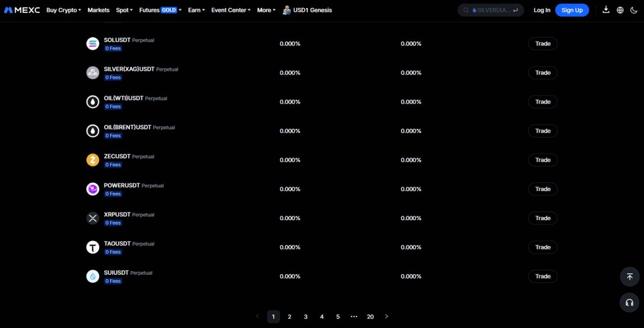Click the XRPUSDT coin icon
The image size is (644, 328).
click(92, 218)
